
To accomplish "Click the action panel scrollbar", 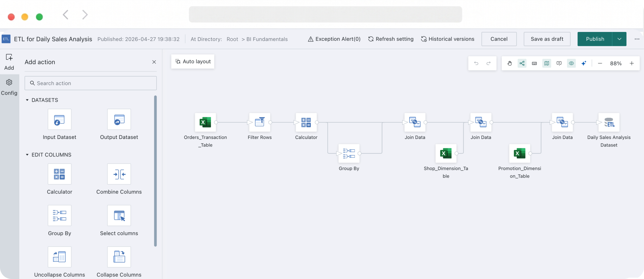I will point(155,171).
